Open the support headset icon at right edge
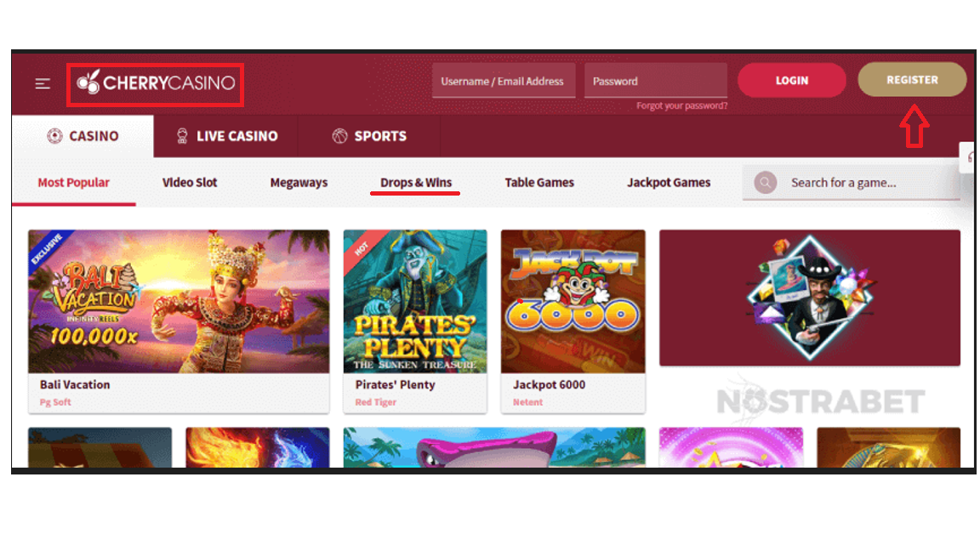 click(970, 156)
